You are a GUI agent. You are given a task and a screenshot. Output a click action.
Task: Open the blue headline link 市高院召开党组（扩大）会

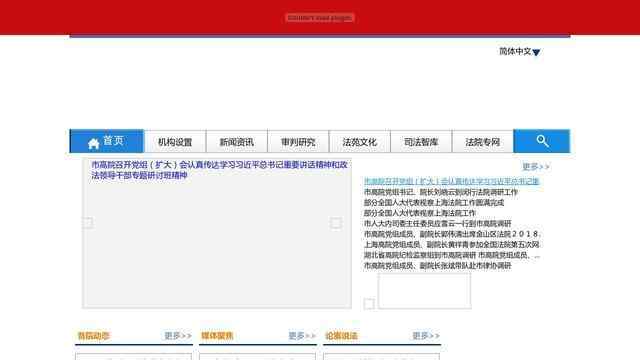[219, 170]
